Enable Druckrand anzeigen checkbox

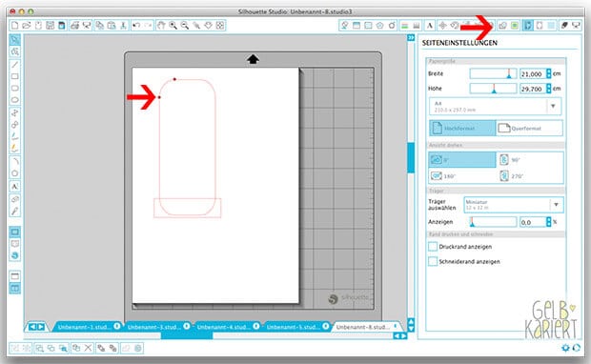click(x=433, y=247)
